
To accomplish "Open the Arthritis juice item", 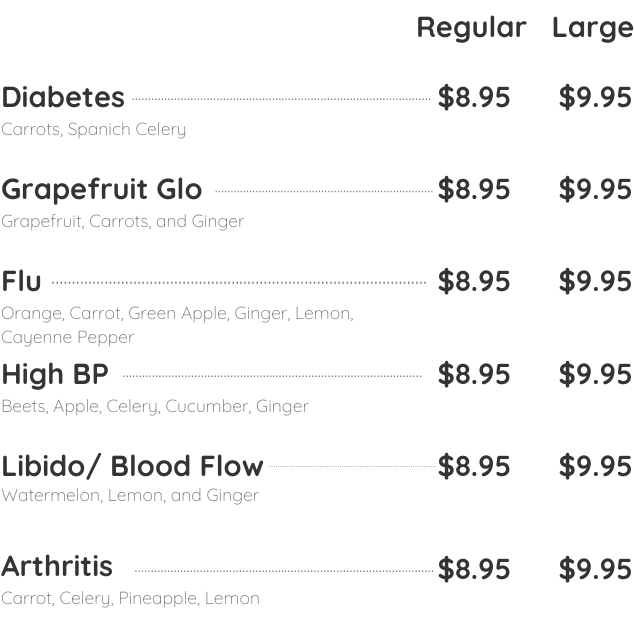I will pos(57,567).
